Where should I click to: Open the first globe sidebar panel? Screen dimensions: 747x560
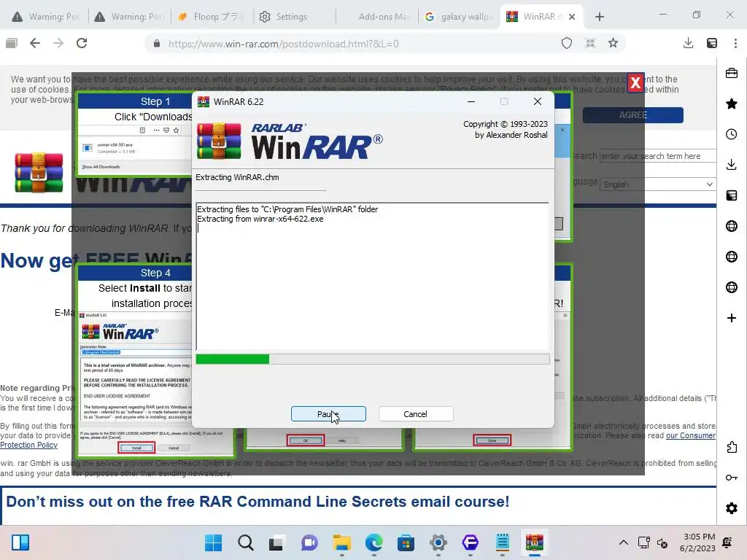[x=732, y=226]
